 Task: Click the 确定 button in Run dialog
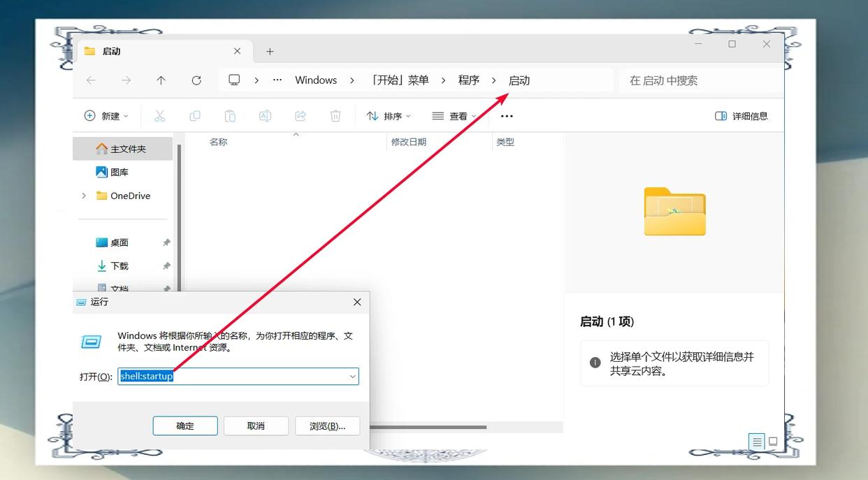click(x=185, y=426)
